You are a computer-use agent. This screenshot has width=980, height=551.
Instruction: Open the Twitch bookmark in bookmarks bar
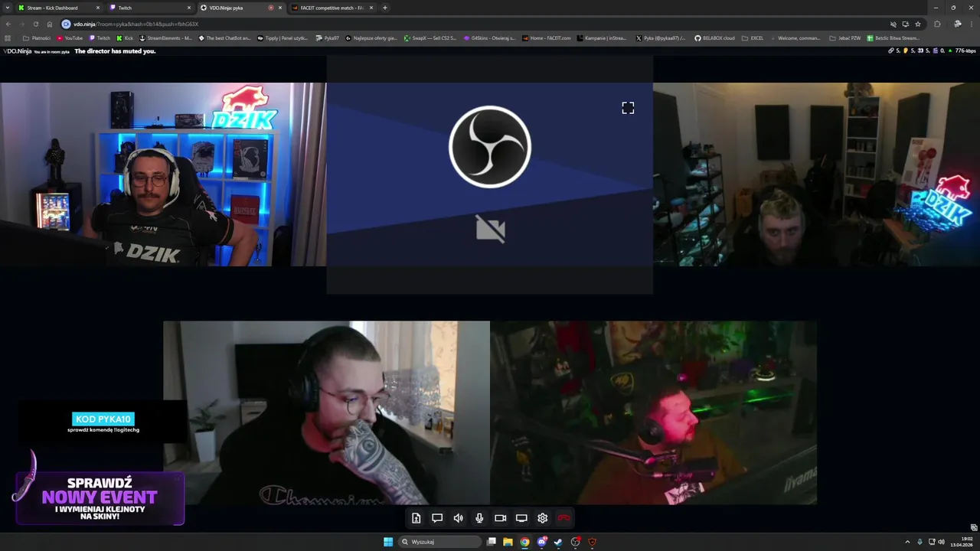coord(100,37)
